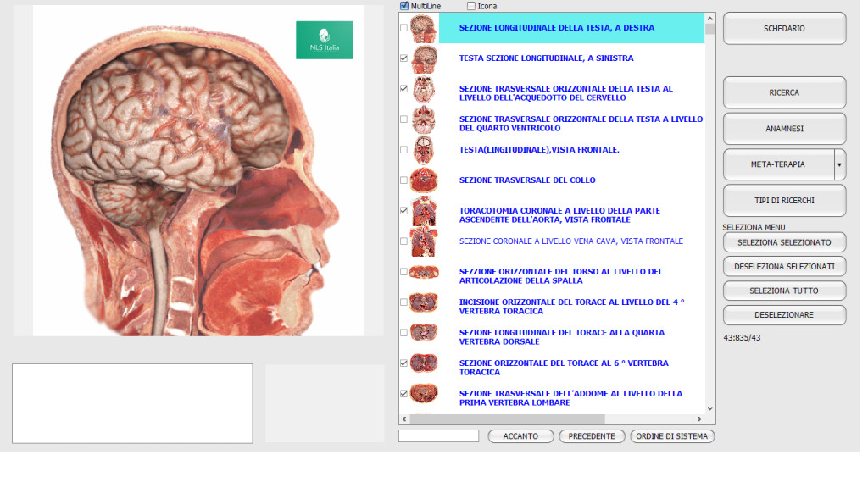Click the large empty text box under image
This screenshot has width=868, height=488.
click(132, 403)
